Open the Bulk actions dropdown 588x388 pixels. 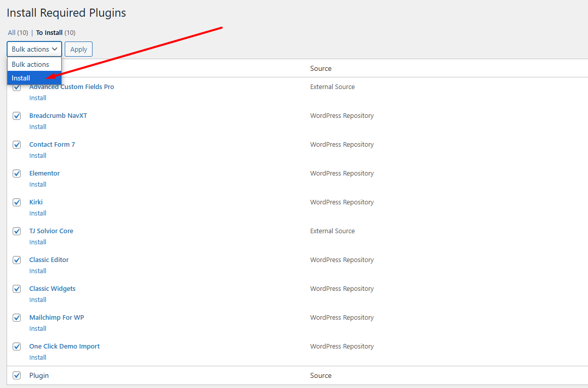point(34,49)
